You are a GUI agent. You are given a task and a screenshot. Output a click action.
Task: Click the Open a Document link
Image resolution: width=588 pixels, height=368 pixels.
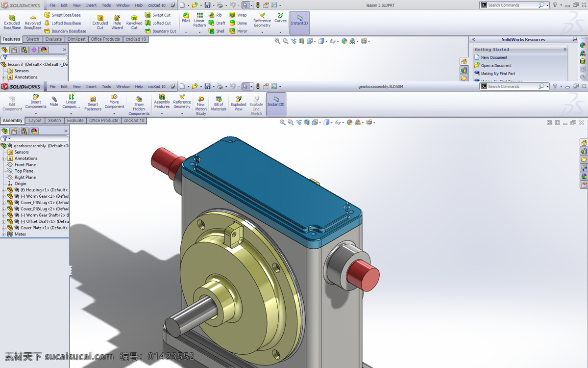496,66
